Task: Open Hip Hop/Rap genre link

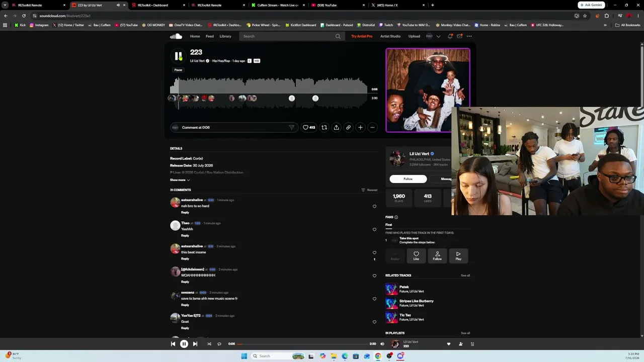Action: click(221, 61)
